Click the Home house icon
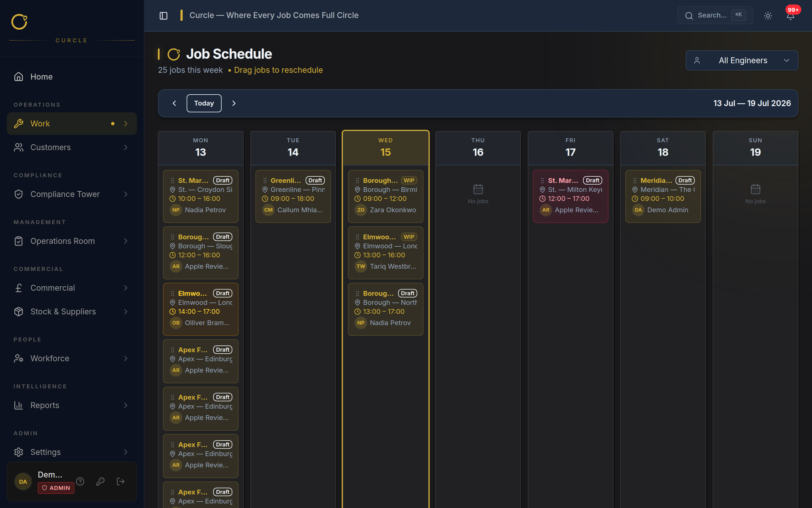Screen dimensions: 812x508 point(18,76)
